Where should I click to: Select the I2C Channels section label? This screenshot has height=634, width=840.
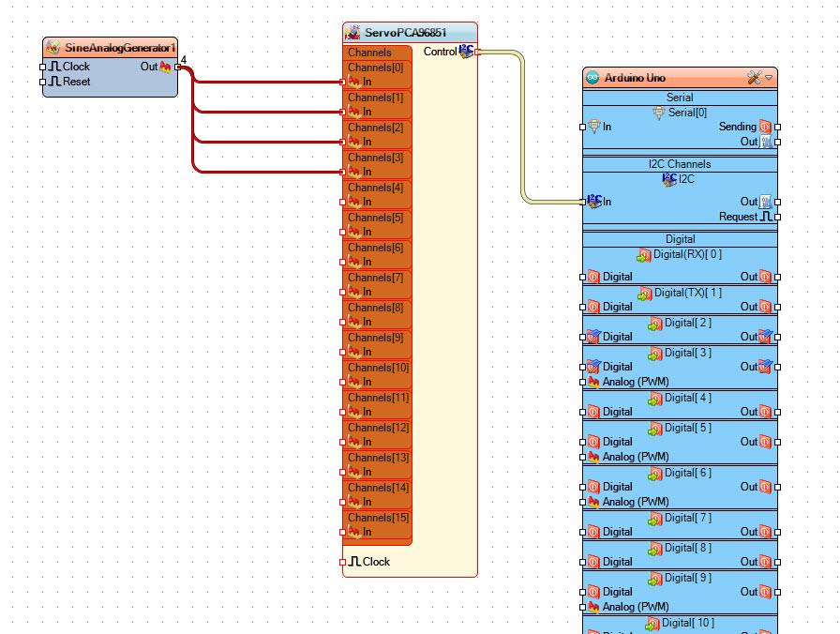[x=680, y=164]
